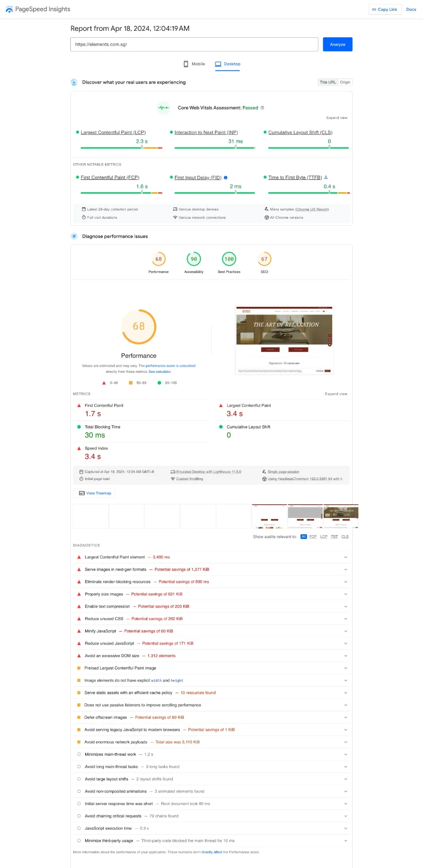This screenshot has height=868, width=423.
Task: Click the Diagnose performance issues section icon
Action: 74,236
